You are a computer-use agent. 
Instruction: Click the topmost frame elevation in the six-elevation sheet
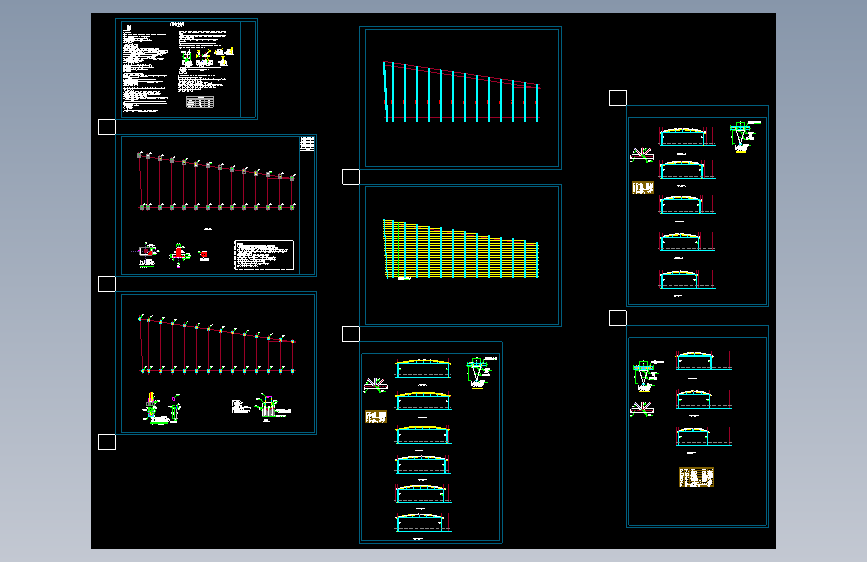pos(423,369)
